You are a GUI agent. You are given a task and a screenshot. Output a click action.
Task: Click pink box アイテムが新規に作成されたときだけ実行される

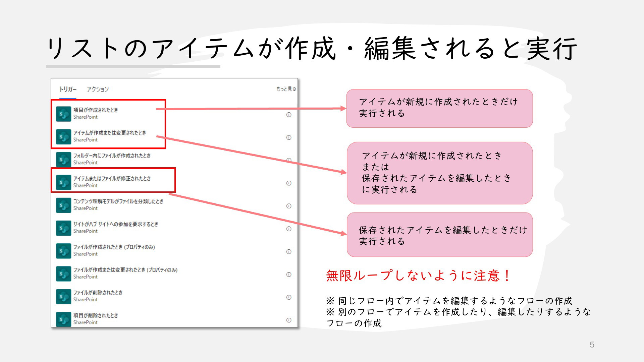(439, 108)
